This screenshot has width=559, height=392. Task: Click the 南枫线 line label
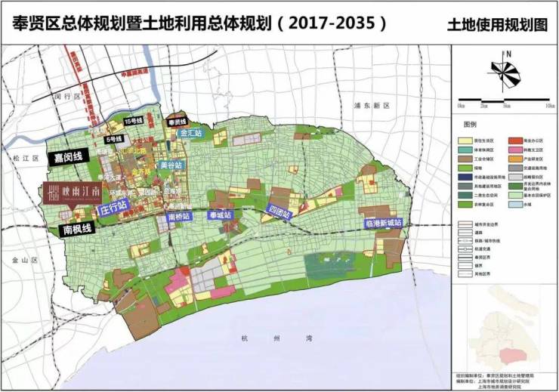click(x=77, y=228)
